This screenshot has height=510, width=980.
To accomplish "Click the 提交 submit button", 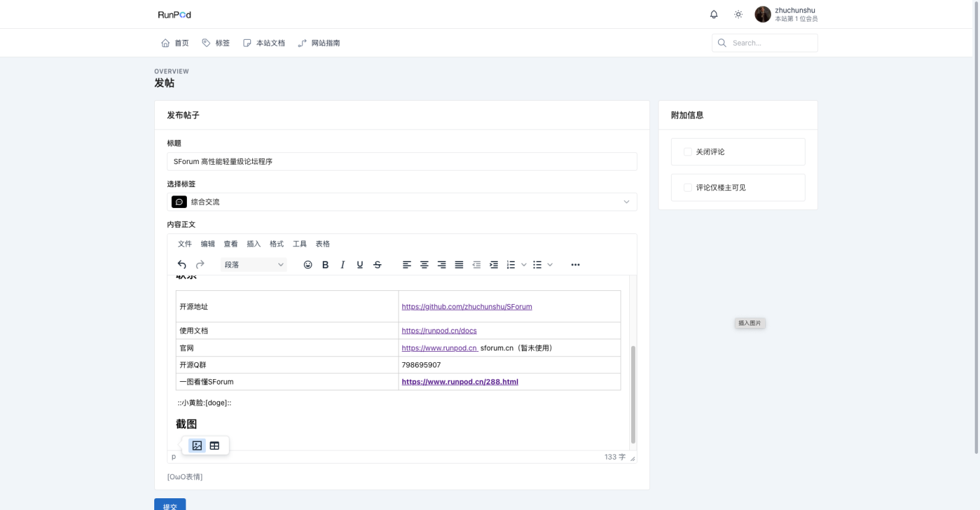I will click(x=170, y=505).
